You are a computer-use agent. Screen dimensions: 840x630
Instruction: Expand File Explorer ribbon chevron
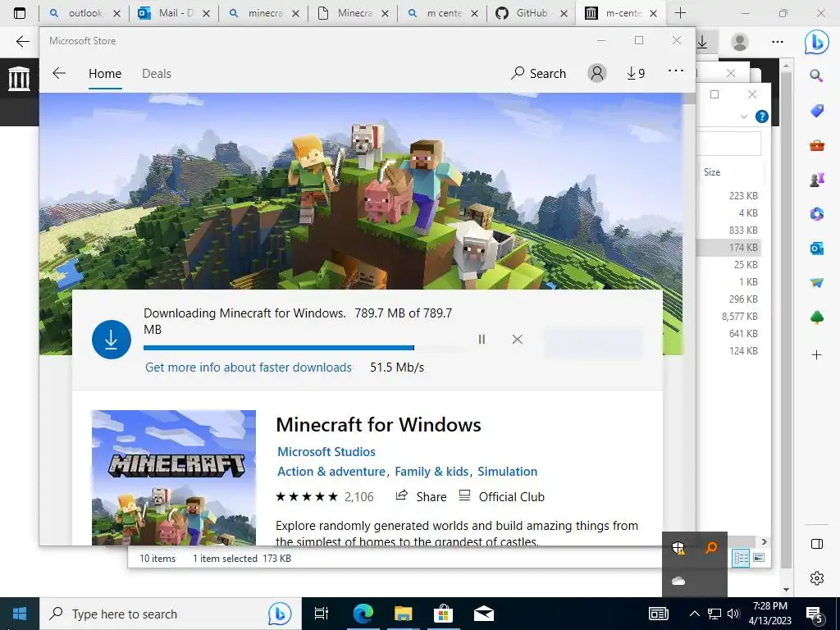[x=743, y=116]
